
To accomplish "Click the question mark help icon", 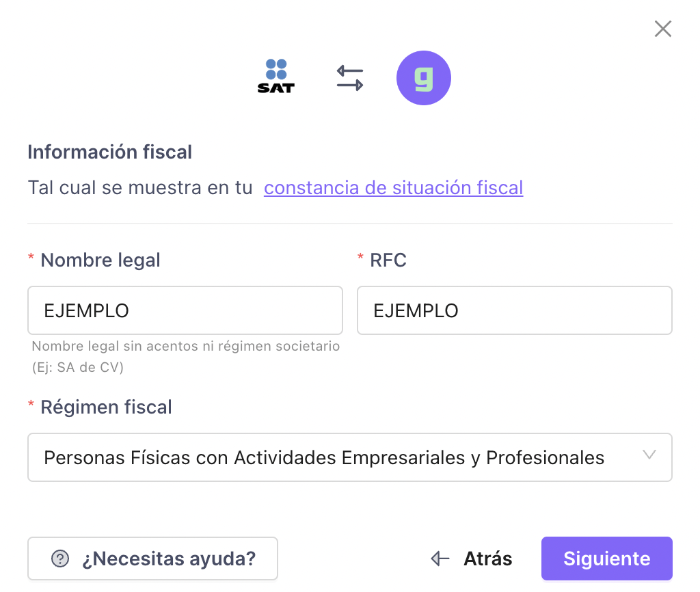I will click(x=60, y=559).
